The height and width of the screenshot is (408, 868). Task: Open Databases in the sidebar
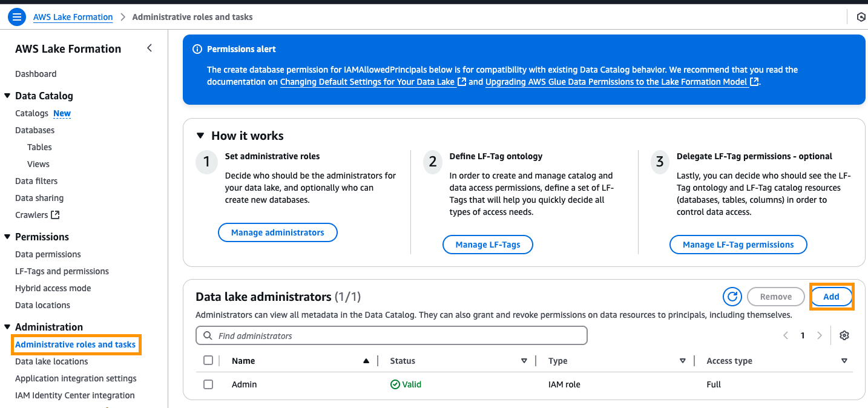[x=35, y=130]
